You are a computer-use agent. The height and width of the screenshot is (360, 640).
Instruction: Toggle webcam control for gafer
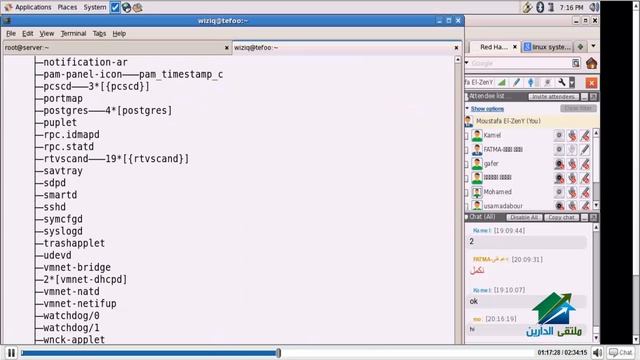click(559, 164)
